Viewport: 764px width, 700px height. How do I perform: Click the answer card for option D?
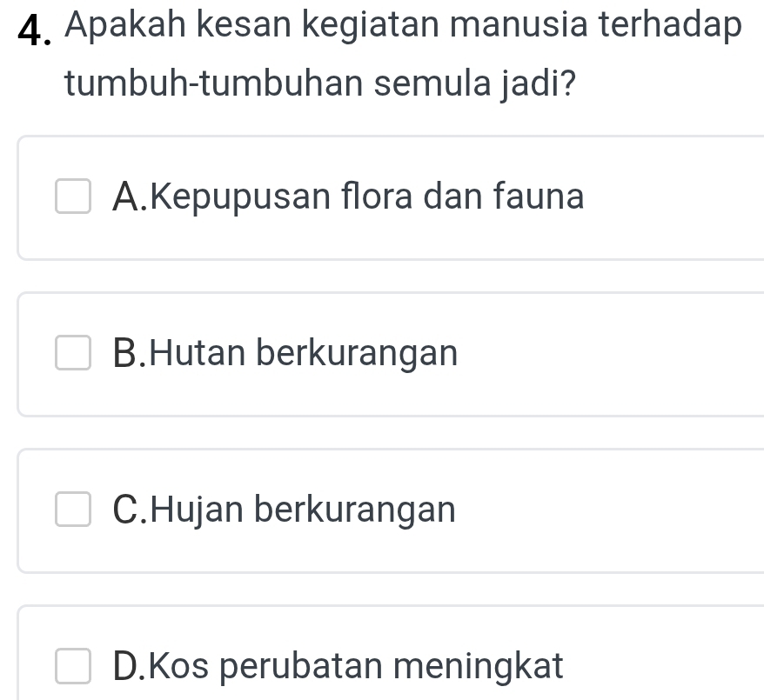point(383,661)
